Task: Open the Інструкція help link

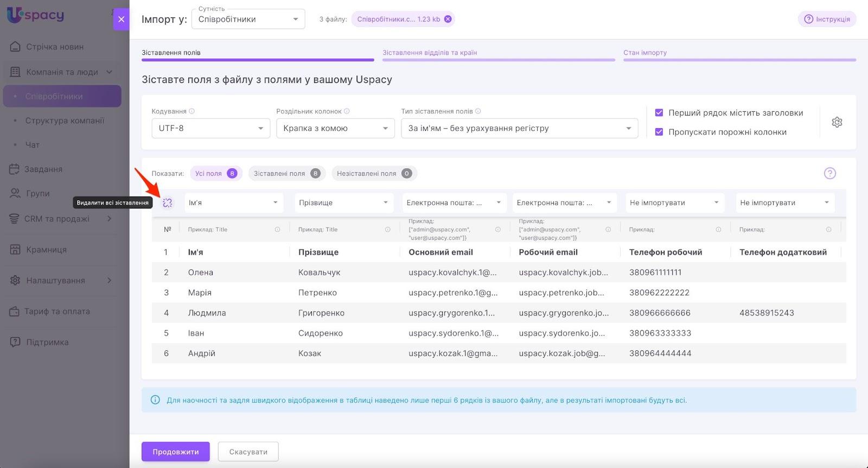Action: pos(827,19)
